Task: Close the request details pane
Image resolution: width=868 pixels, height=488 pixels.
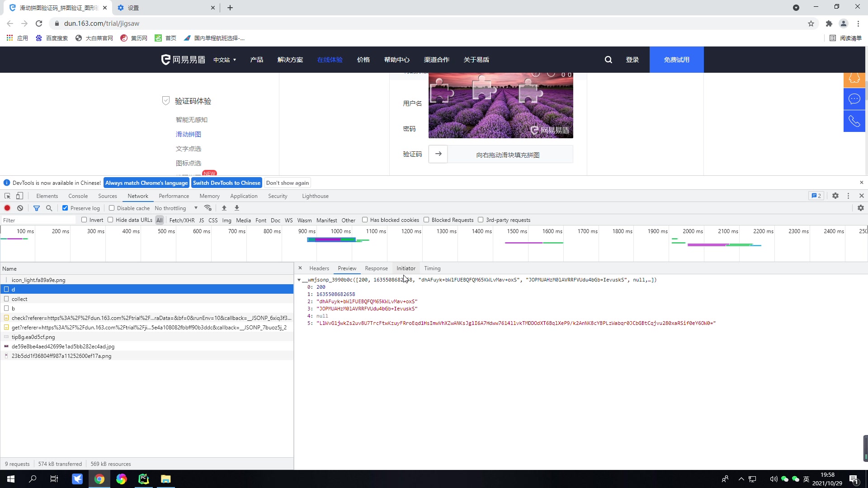Action: coord(300,268)
